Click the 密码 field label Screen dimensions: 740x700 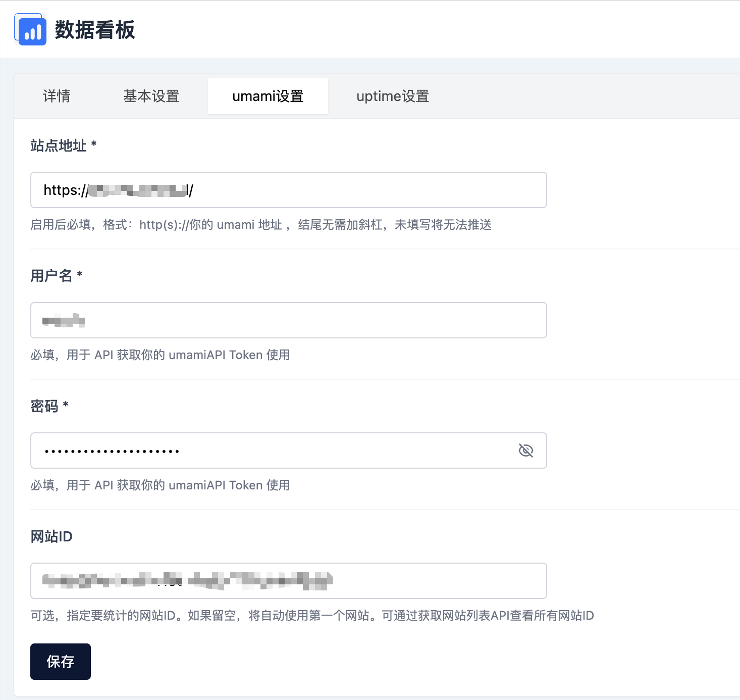tap(44, 406)
